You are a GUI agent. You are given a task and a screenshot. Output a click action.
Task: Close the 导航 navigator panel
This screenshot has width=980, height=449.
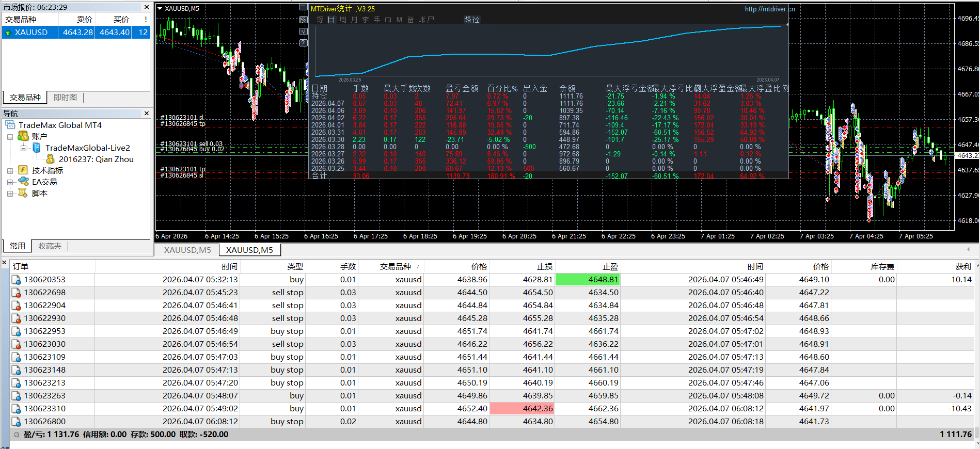coord(147,113)
